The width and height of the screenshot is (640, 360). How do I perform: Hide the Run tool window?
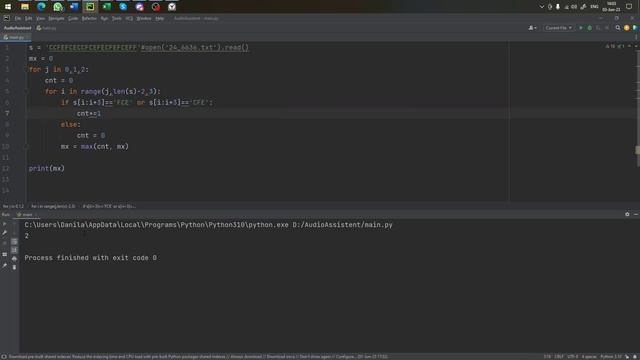pyautogui.click(x=636, y=214)
